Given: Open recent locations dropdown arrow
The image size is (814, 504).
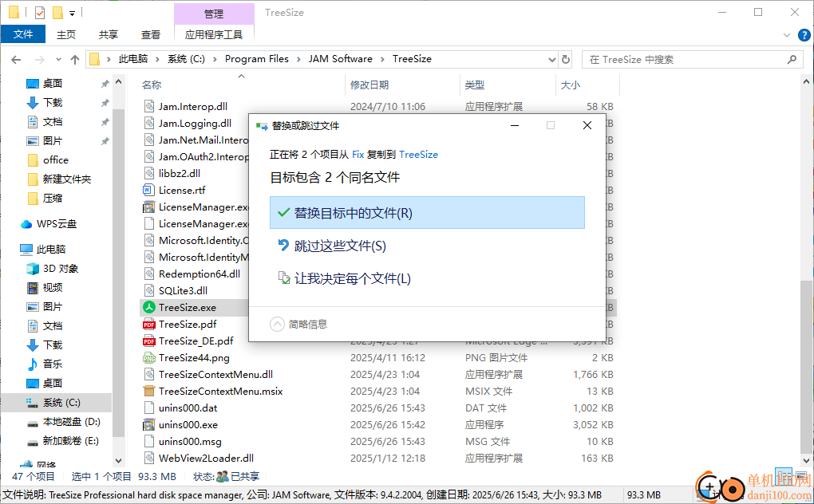Looking at the screenshot, I should point(59,60).
